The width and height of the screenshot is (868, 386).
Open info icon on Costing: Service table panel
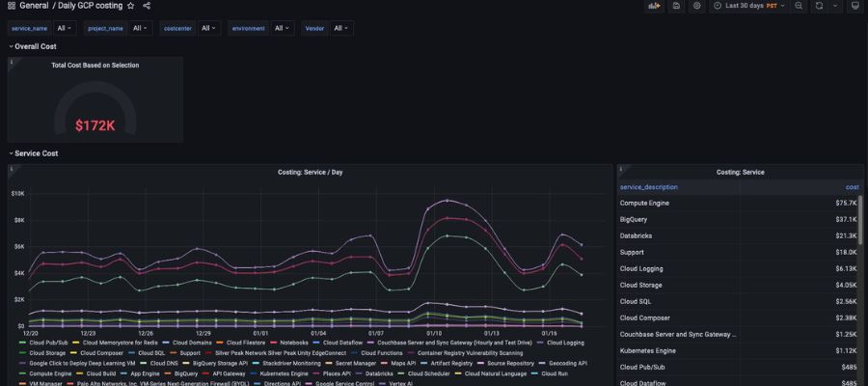coord(621,169)
